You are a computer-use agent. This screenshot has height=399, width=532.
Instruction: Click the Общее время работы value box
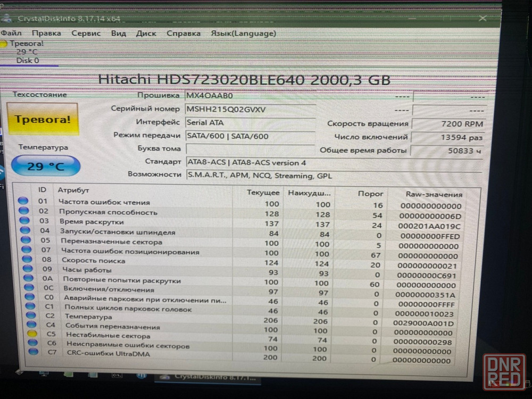(x=448, y=151)
